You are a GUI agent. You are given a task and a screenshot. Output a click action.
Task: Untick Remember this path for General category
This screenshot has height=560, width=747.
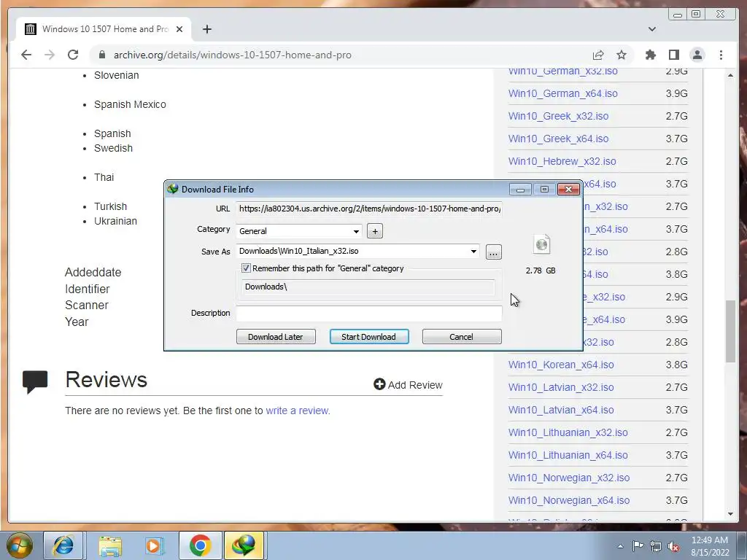246,268
